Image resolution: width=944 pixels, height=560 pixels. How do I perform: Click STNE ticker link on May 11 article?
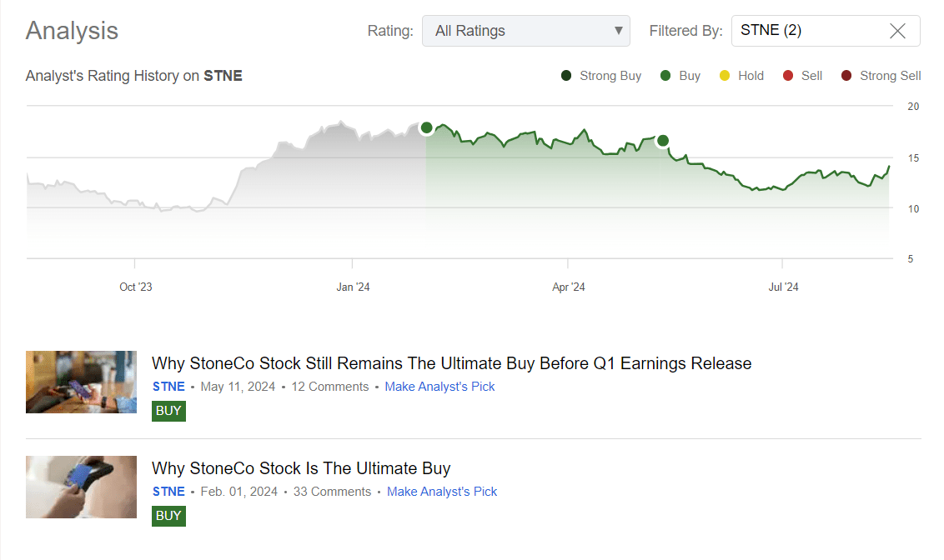pyautogui.click(x=168, y=387)
